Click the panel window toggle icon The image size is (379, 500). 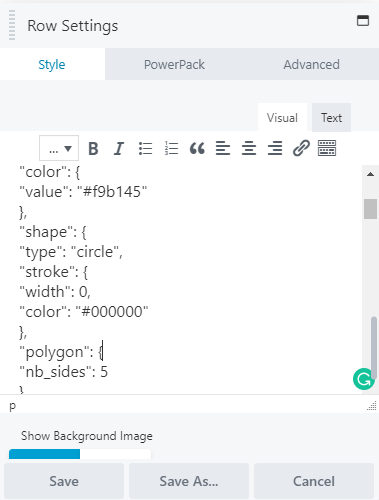point(363,21)
